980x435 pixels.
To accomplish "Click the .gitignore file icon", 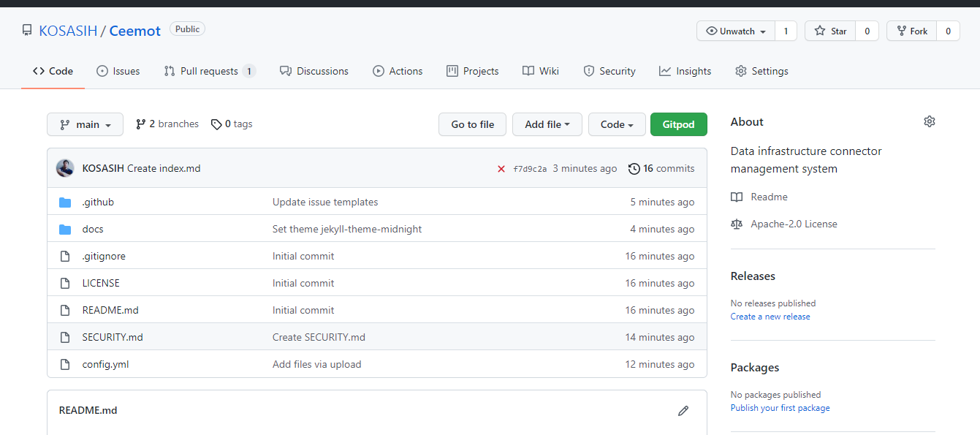I will [x=65, y=256].
